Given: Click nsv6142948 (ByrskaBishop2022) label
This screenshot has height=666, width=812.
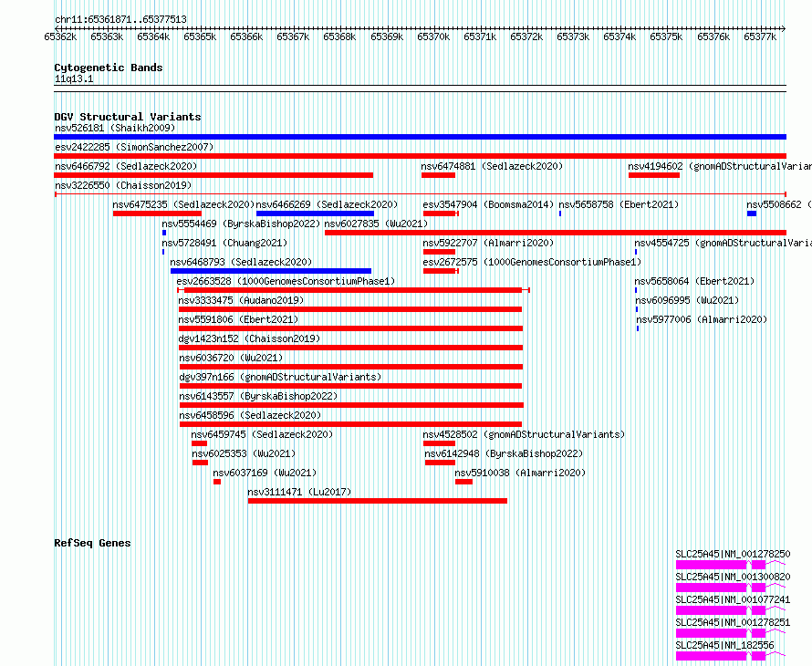Looking at the screenshot, I should 504,453.
